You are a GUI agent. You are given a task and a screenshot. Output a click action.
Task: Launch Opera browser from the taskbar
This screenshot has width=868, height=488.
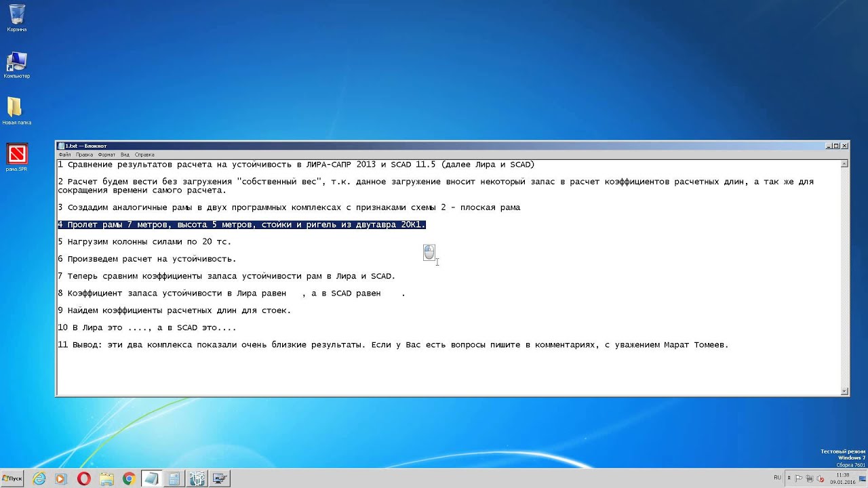click(84, 479)
